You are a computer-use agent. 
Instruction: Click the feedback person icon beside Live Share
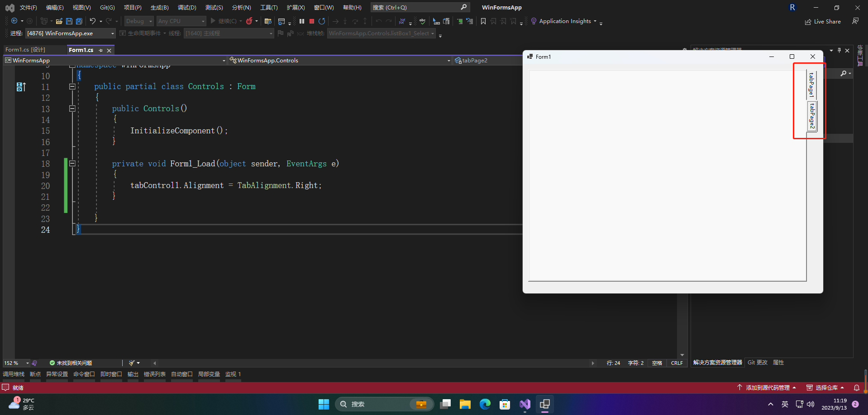coord(855,21)
